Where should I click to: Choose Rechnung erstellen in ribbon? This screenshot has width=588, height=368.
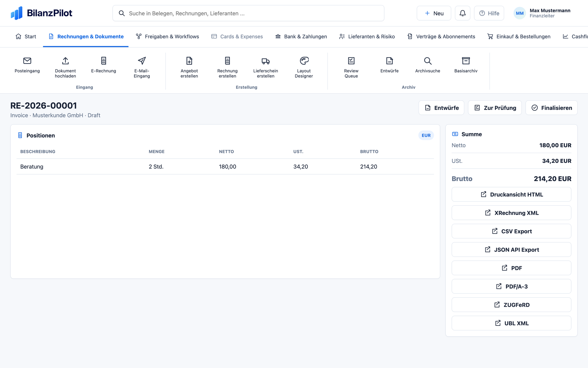click(227, 67)
